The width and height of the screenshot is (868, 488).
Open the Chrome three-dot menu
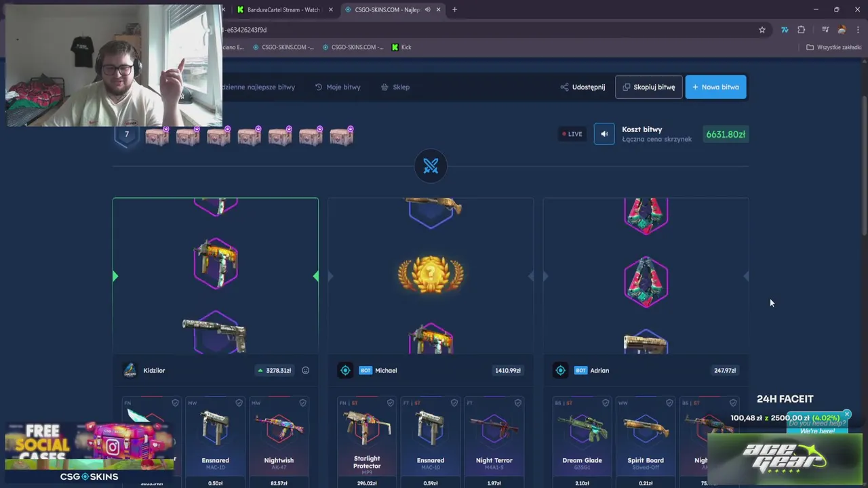[x=858, y=30]
